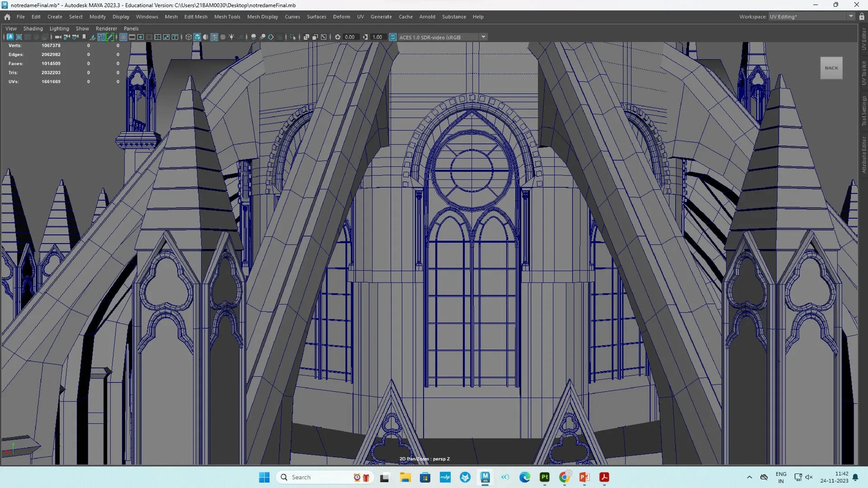Click the BACK button in the viewport
This screenshot has height=488, width=868.
[831, 68]
